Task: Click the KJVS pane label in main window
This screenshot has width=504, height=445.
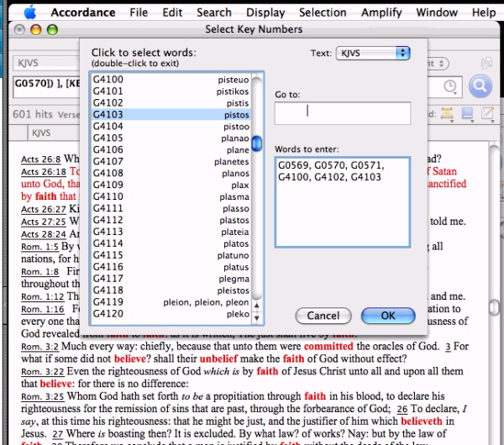Action: tap(41, 133)
